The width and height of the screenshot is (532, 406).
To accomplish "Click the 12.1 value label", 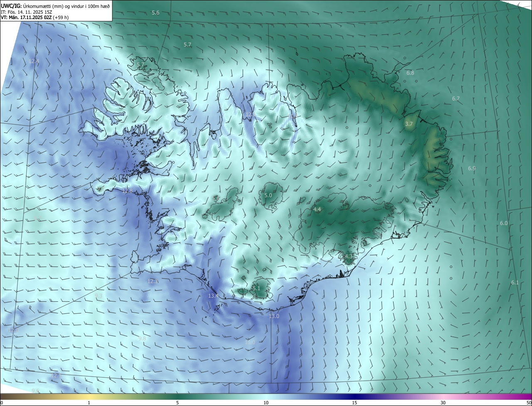I will (x=55, y=375).
